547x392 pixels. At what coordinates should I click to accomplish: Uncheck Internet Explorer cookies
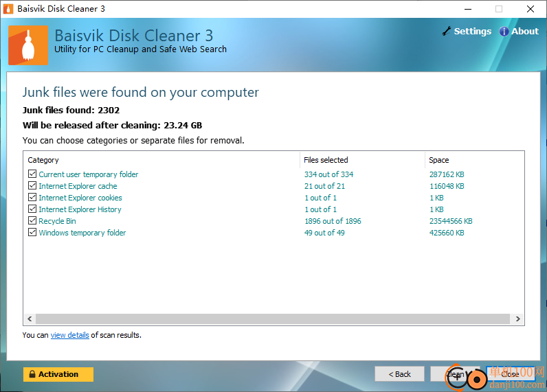[32, 197]
